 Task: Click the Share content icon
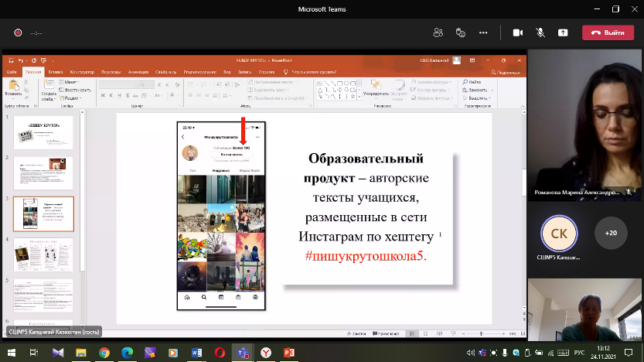563,32
